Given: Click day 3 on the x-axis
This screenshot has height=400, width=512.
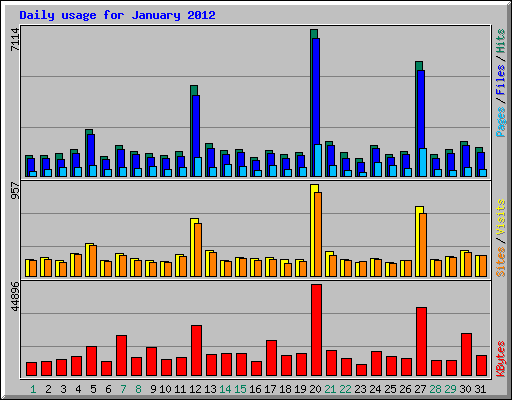Looking at the screenshot, I should point(63,389).
